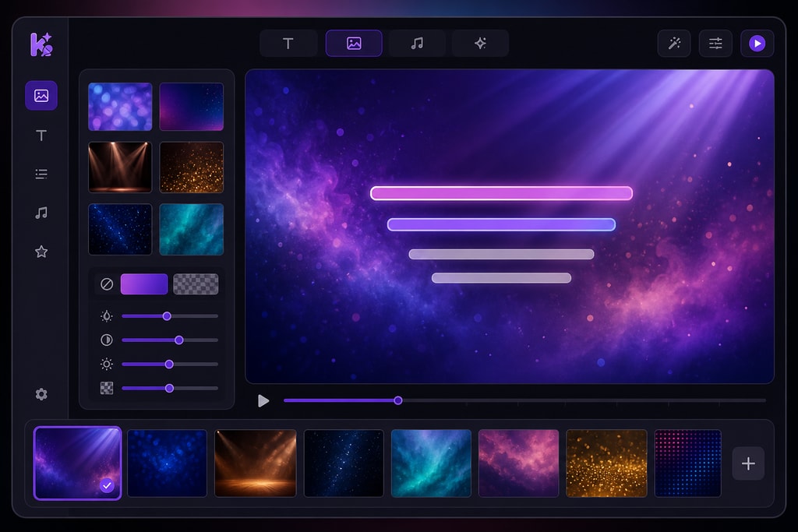Screen dimensions: 798x532
Task: Select the blue bokeh thumbnail in bottom strip
Action: [x=168, y=463]
